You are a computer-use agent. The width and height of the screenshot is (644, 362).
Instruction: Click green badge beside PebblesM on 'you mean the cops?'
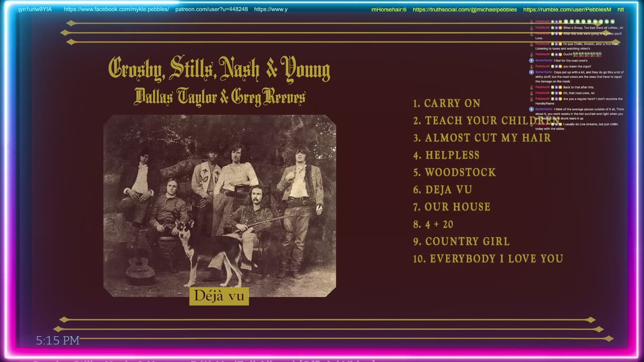coord(552,66)
